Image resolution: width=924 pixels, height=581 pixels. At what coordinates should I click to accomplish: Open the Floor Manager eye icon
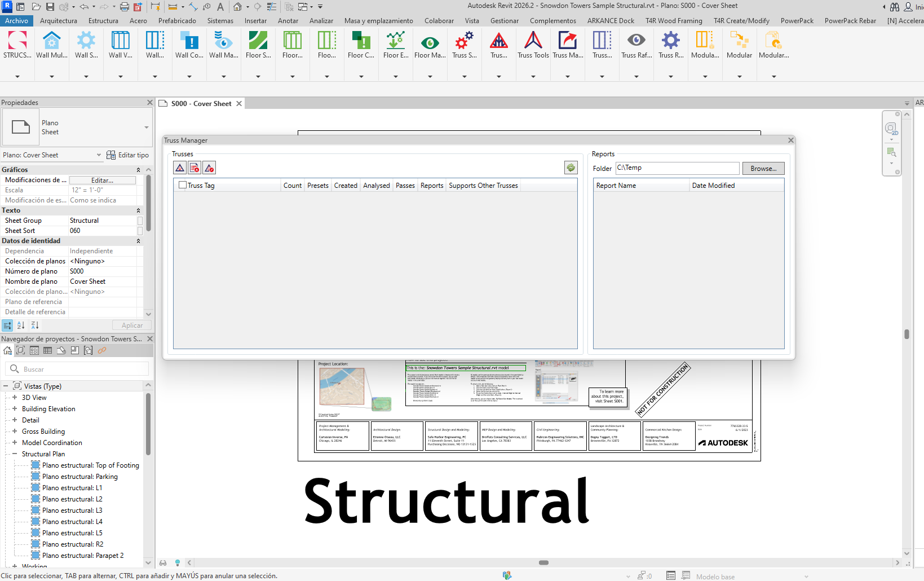pos(430,45)
